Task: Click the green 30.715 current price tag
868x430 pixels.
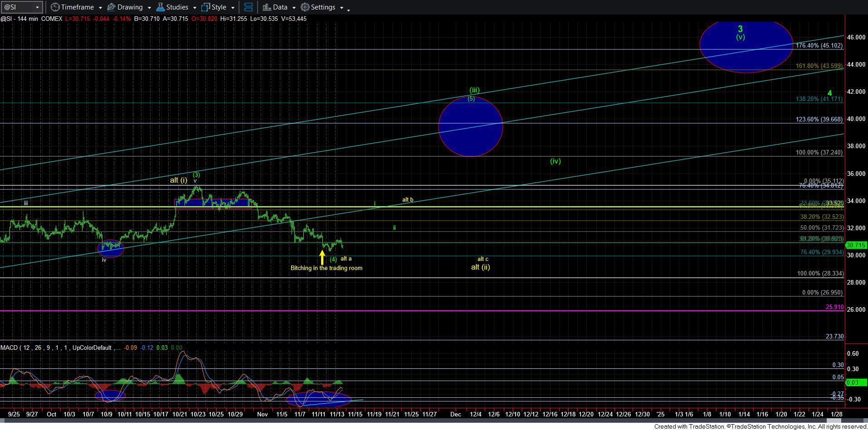Action: pyautogui.click(x=856, y=245)
